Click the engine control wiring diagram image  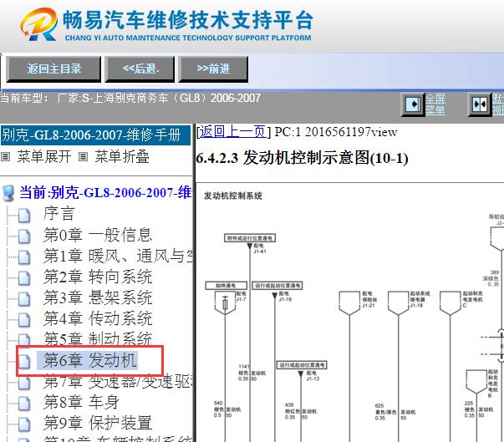tap(349, 313)
